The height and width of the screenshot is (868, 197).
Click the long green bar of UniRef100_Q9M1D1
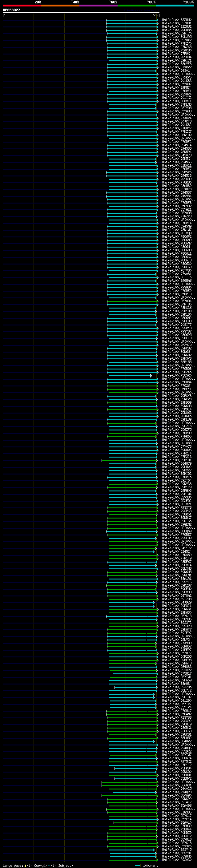tap(129, 460)
